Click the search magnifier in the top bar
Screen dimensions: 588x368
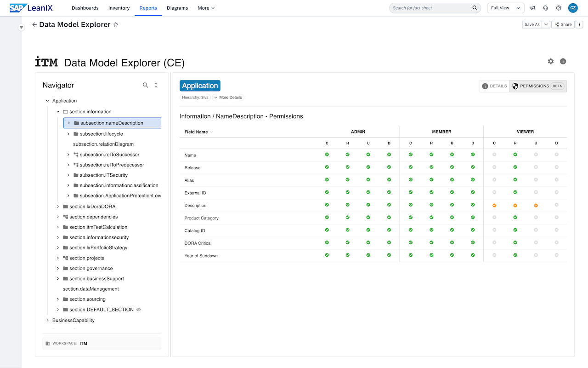point(475,8)
